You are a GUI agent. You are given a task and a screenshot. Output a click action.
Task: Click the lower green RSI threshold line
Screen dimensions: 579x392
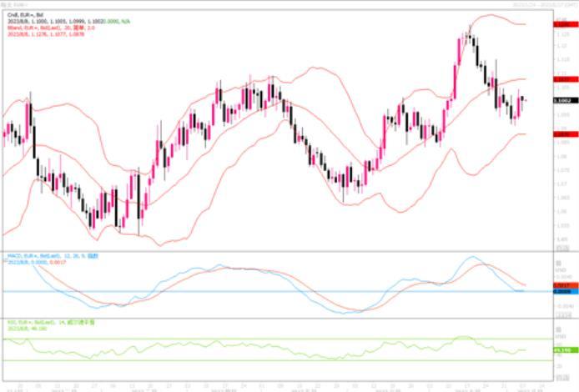(x=250, y=360)
